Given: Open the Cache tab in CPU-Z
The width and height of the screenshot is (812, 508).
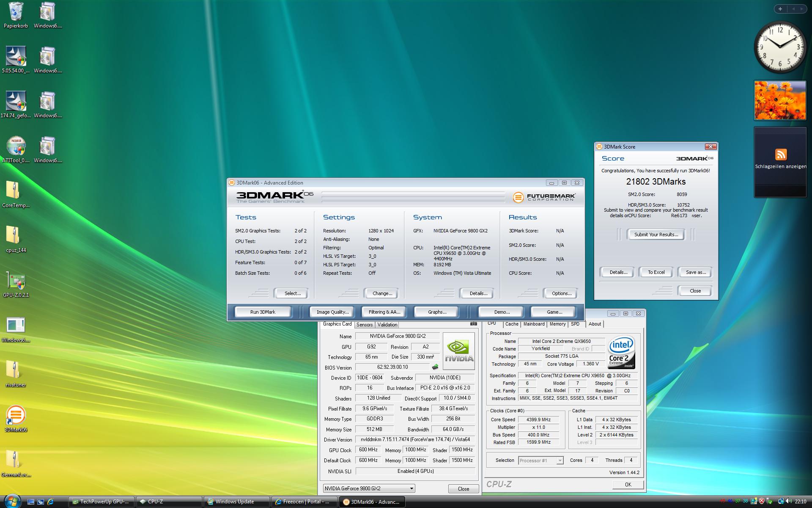Looking at the screenshot, I should [x=511, y=324].
